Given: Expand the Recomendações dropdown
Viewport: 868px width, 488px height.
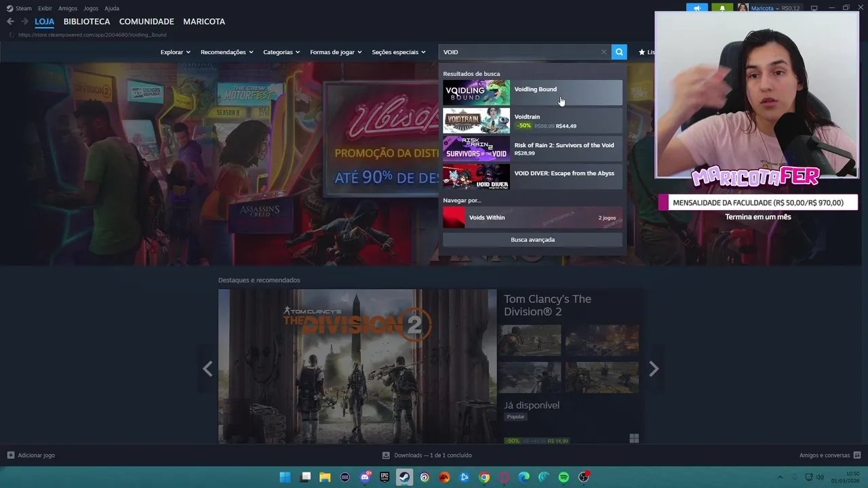Looking at the screenshot, I should pos(226,52).
